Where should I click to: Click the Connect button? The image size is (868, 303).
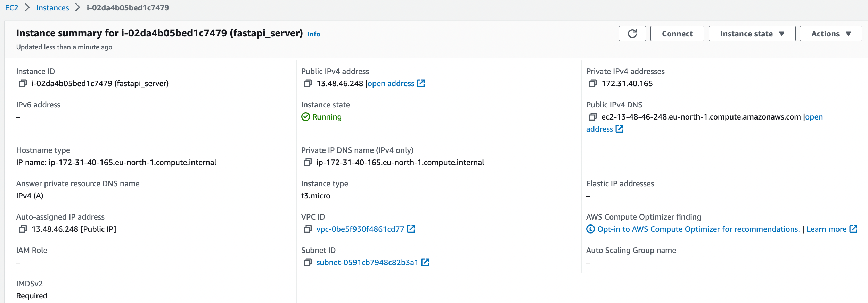[677, 34]
